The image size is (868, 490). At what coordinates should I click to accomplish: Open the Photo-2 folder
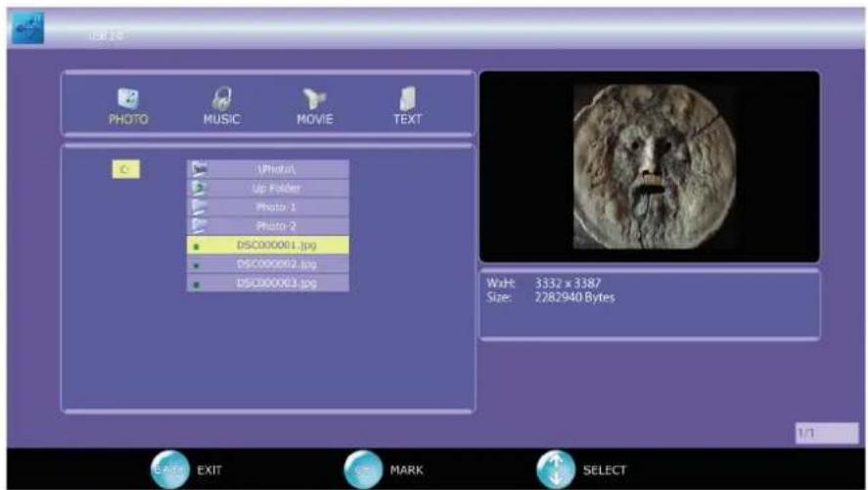[x=268, y=226]
